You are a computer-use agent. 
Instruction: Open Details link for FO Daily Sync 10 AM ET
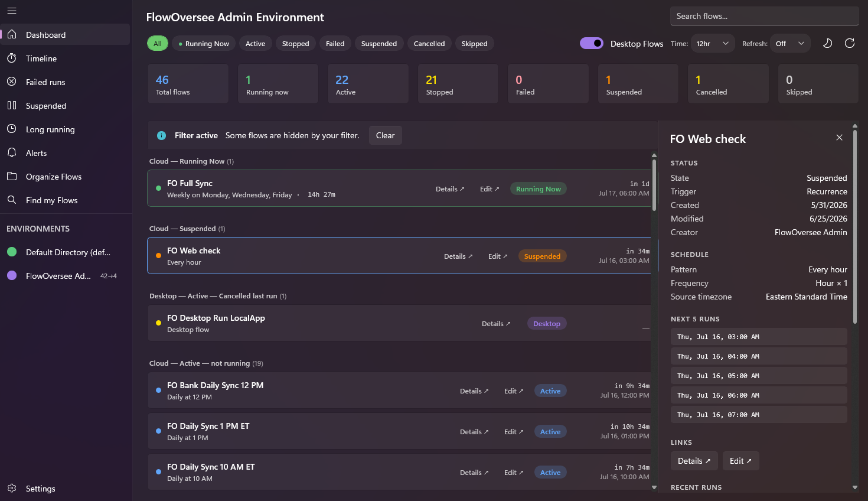click(x=474, y=473)
